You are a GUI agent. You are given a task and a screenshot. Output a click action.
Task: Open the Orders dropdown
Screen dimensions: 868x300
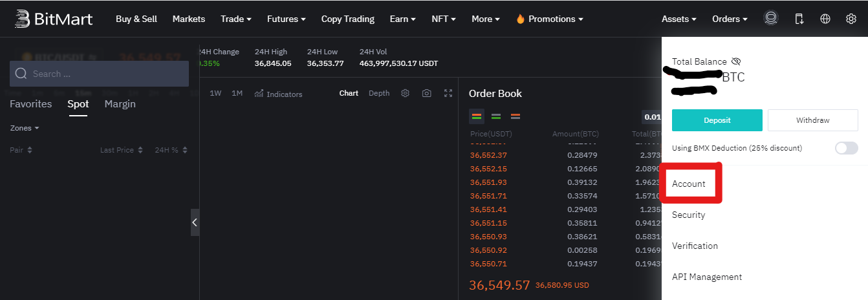tap(730, 19)
